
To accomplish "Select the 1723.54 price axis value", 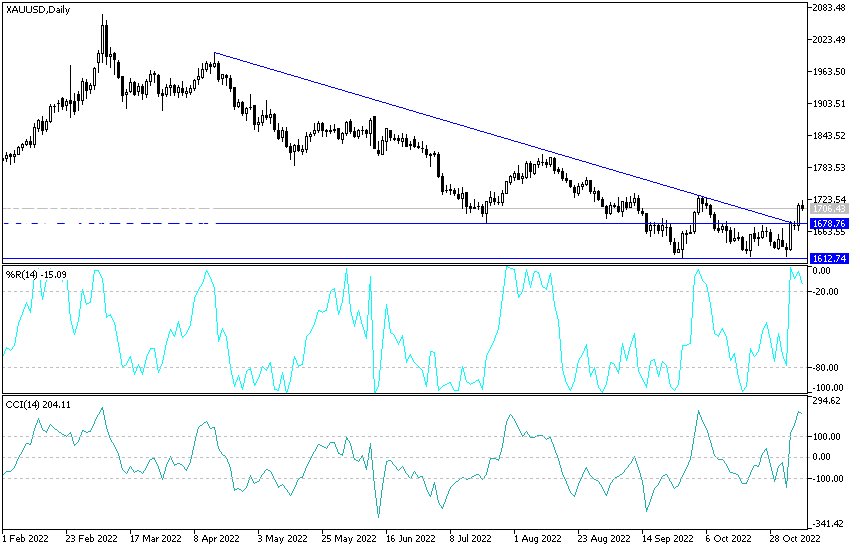I will coord(830,199).
